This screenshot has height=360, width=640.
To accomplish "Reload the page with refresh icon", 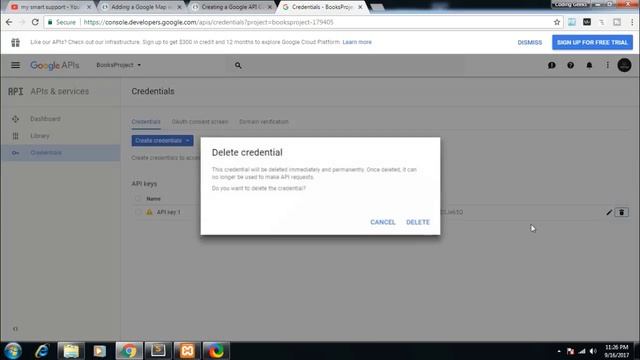I will (35, 22).
